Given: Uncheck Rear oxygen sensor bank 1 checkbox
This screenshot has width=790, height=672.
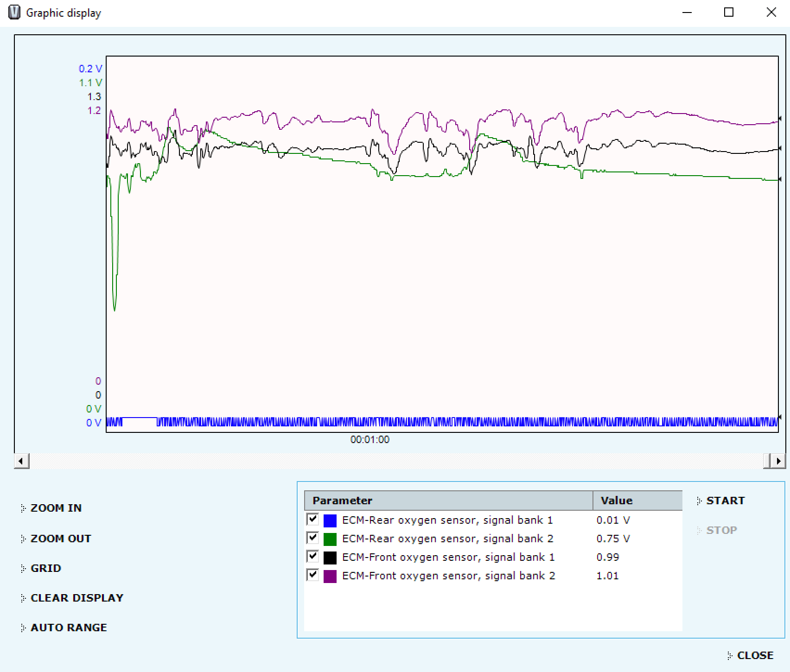Looking at the screenshot, I should (x=312, y=520).
